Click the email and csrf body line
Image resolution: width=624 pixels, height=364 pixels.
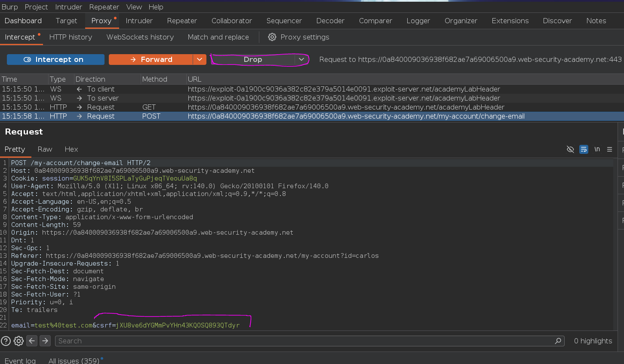pyautogui.click(x=125, y=325)
